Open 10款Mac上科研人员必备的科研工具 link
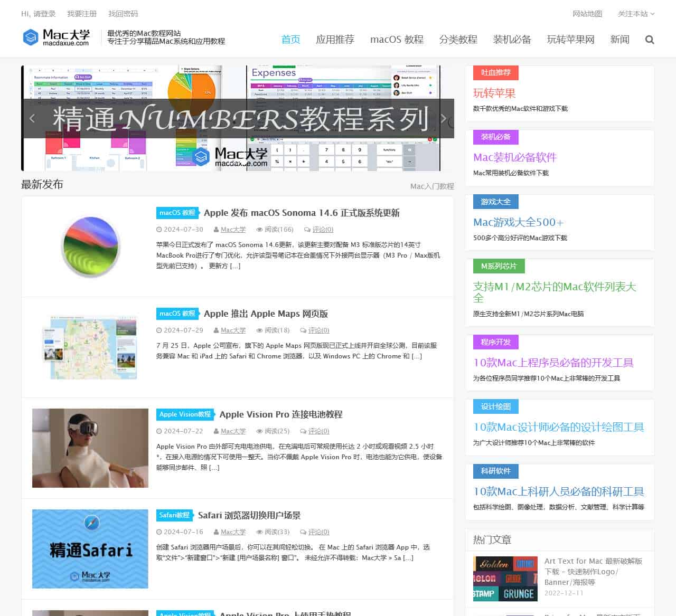676x616 pixels. pyautogui.click(x=559, y=491)
